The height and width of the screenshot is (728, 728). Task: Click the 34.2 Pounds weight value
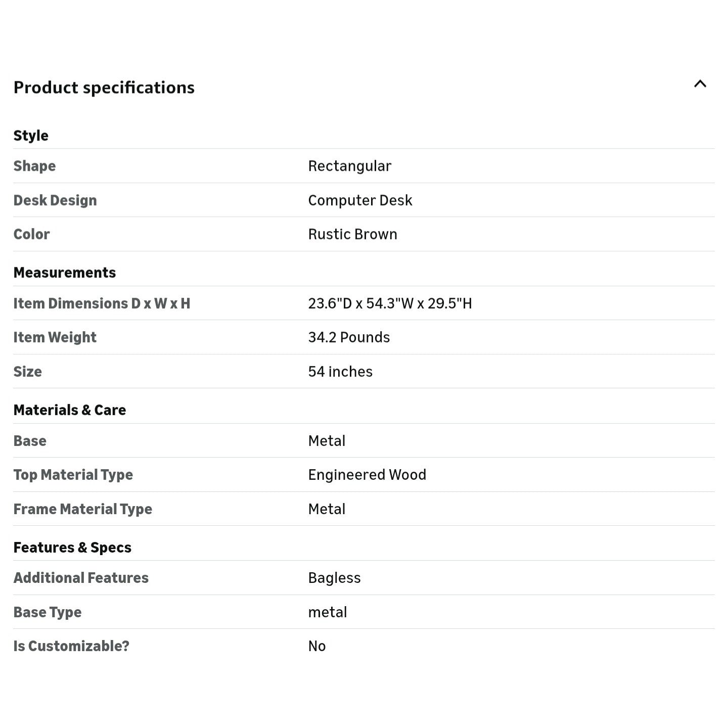click(349, 337)
